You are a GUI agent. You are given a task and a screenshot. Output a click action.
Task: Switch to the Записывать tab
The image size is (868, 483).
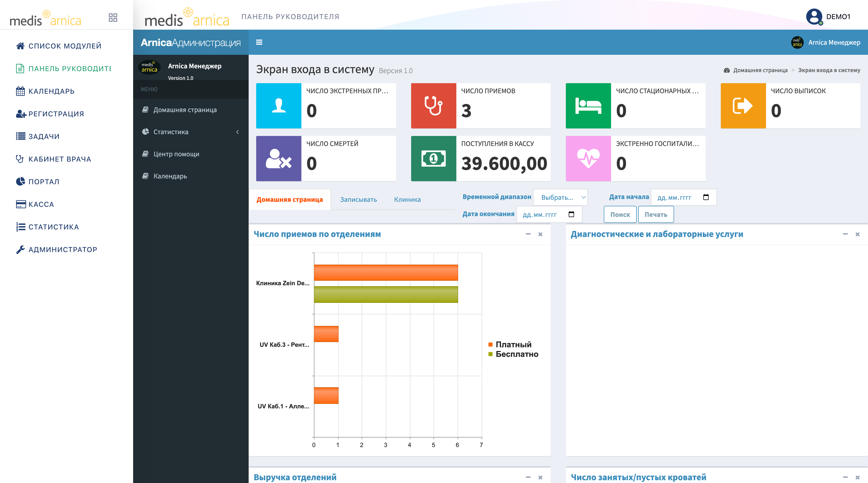358,200
